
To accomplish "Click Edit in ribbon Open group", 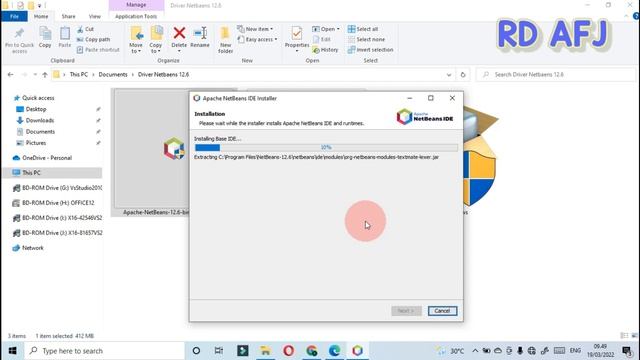I will click(x=322, y=39).
